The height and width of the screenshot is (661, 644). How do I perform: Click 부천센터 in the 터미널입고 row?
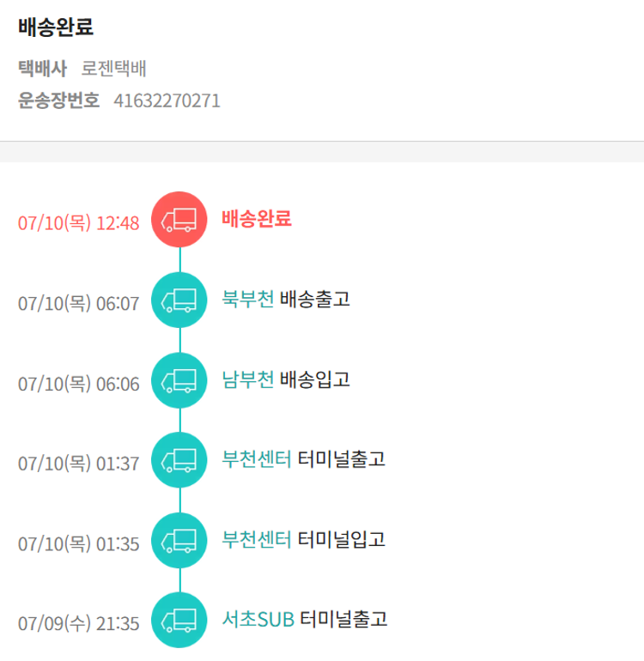(x=256, y=540)
